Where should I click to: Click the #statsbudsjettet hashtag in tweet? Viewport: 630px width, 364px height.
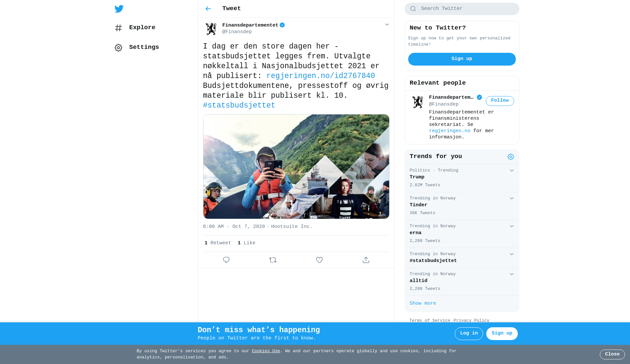239,106
